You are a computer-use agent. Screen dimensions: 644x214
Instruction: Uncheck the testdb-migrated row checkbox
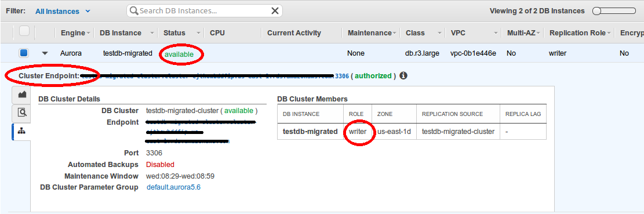24,53
